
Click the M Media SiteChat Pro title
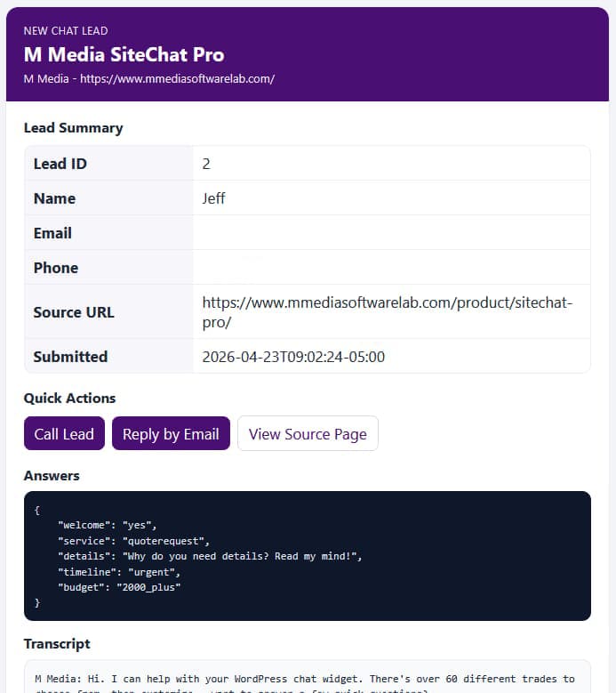pos(124,55)
